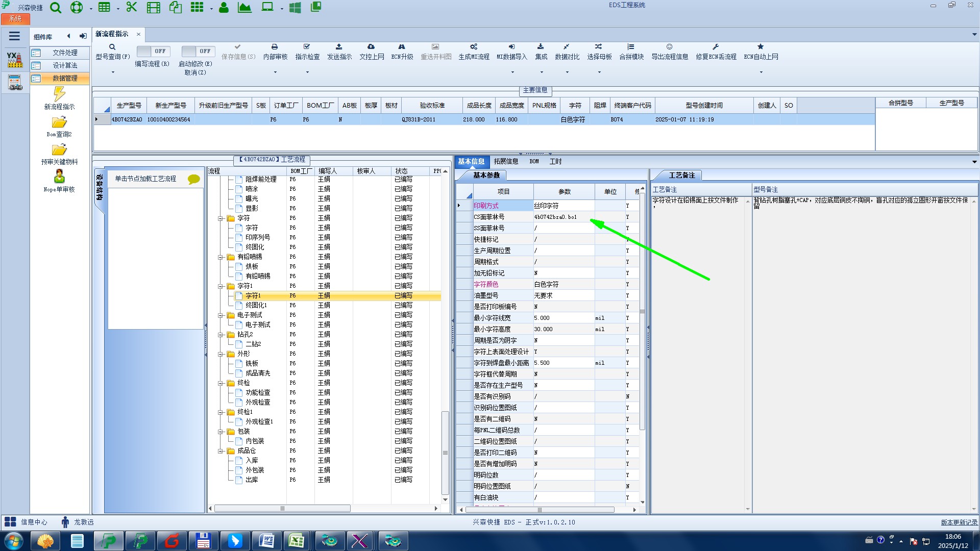Collapse the 有铅喷锡 folder node

[x=220, y=257]
